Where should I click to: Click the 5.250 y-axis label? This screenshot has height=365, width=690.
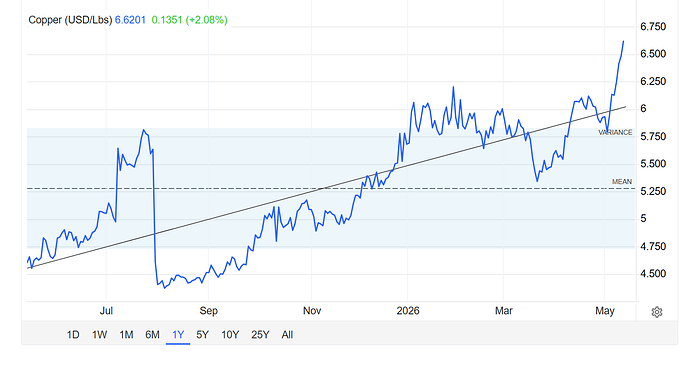(653, 191)
